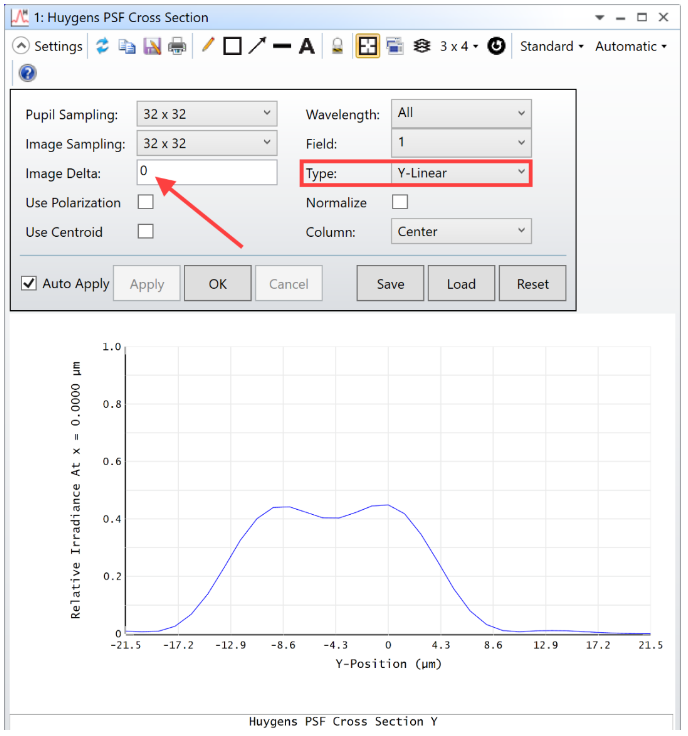The height and width of the screenshot is (736, 688).
Task: Click the refresh/update icon in toolbar
Action: [x=103, y=46]
